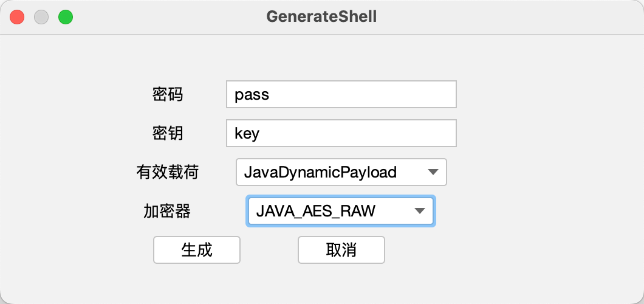Click the 密钥 label
This screenshot has height=304, width=644.
coord(168,133)
